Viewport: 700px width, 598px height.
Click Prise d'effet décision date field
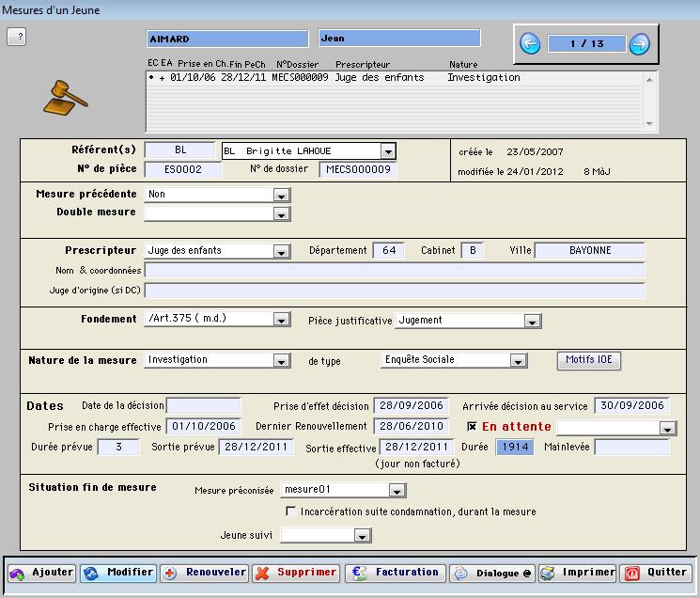pyautogui.click(x=412, y=405)
